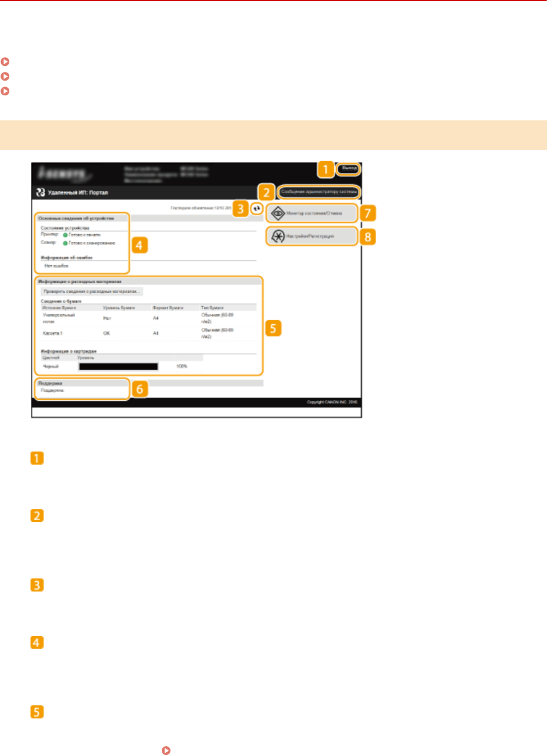Viewport: 547px width, 756px height.
Task: Click the Сведения о бумаге heading
Action: pyautogui.click(x=61, y=301)
